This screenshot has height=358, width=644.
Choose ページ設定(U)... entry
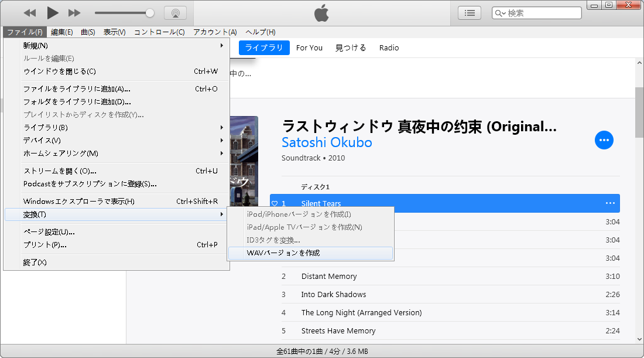117,232
